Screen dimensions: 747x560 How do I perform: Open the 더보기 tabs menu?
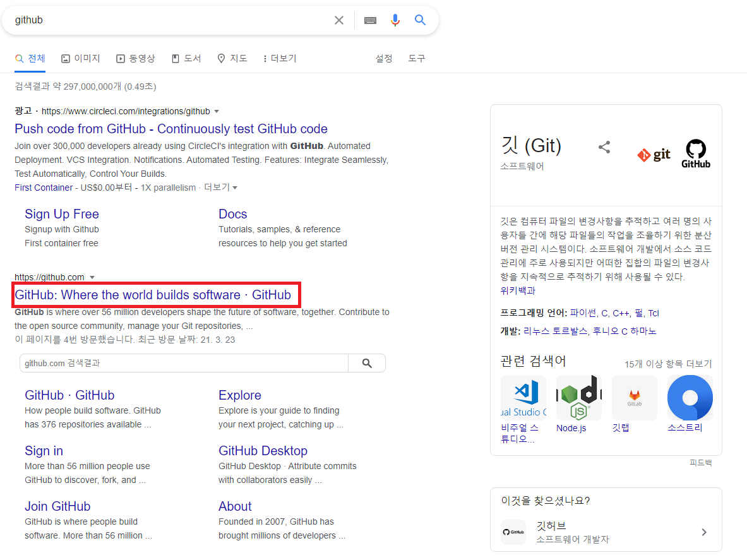[x=280, y=59]
